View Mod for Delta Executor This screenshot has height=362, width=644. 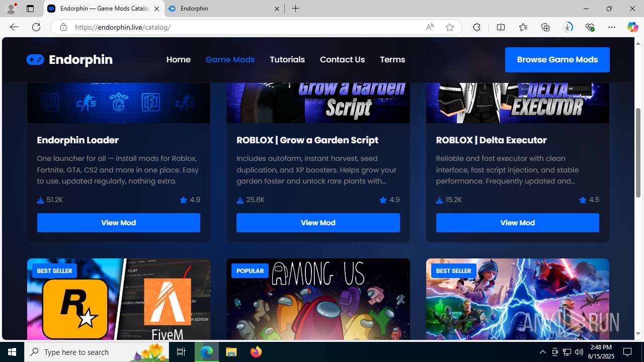tap(517, 223)
